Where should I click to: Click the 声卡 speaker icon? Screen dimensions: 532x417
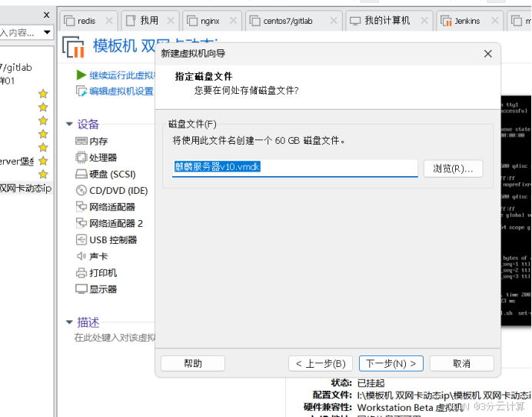point(81,256)
